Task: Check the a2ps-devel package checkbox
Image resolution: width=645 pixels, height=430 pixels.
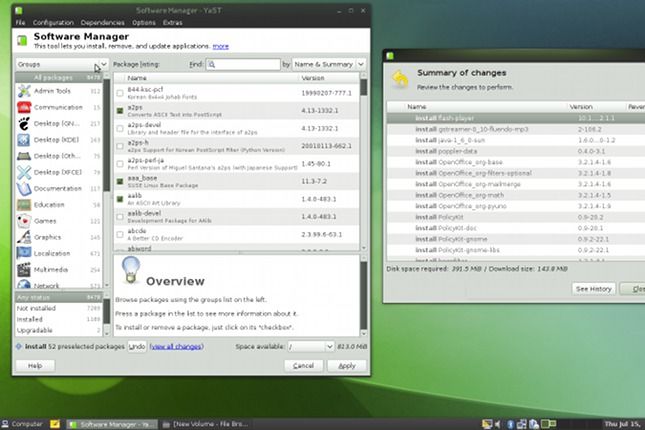Action: click(120, 128)
